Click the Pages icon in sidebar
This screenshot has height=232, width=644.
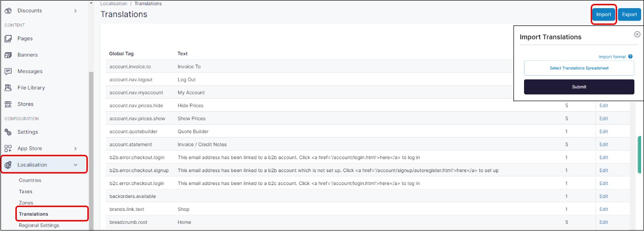8,38
